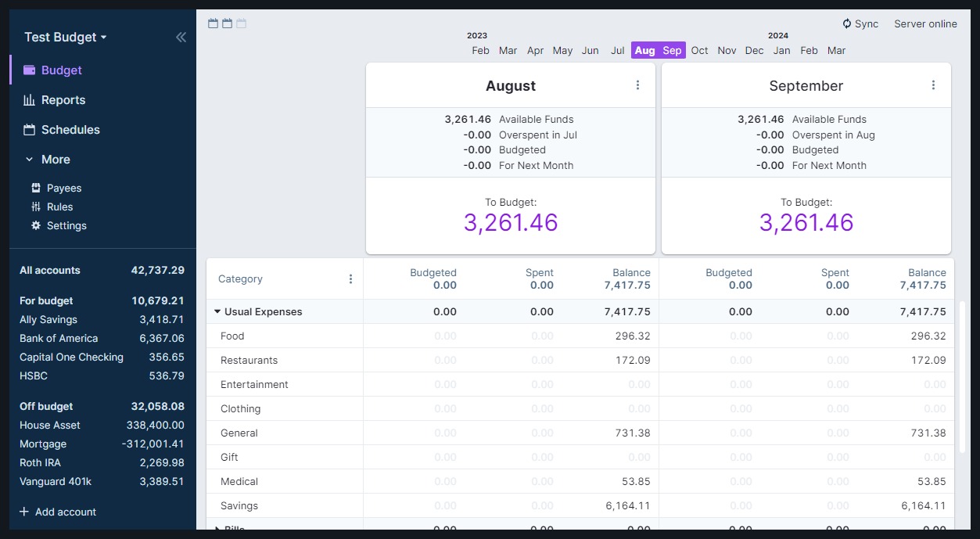Click Add account button
Screen dimensions: 980x539
coord(58,512)
